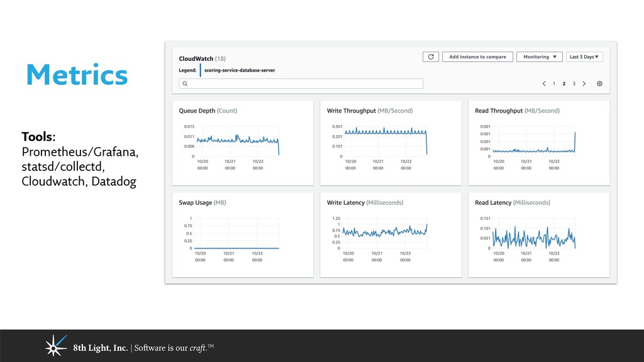Image resolution: width=644 pixels, height=362 pixels.
Task: Open the Write Latency chart
Action: click(x=391, y=235)
